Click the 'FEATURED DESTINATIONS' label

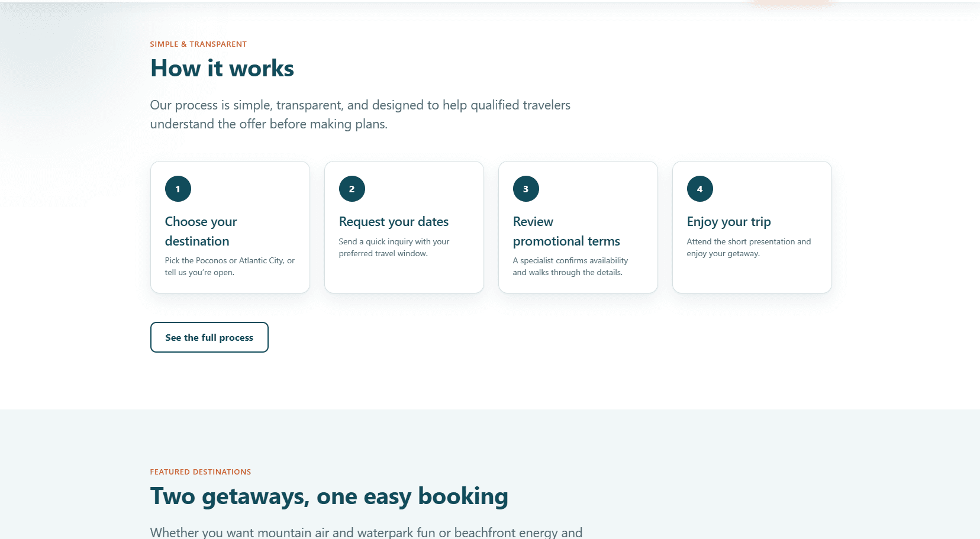(x=201, y=472)
